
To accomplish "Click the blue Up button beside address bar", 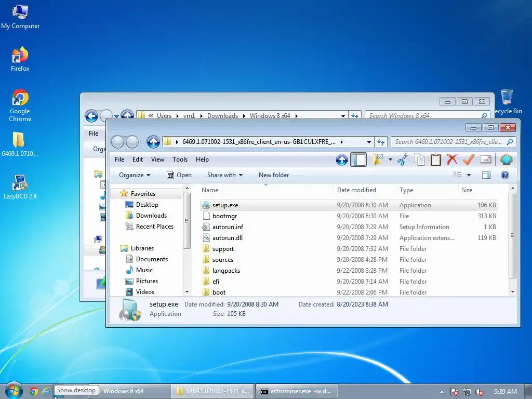I will point(153,142).
